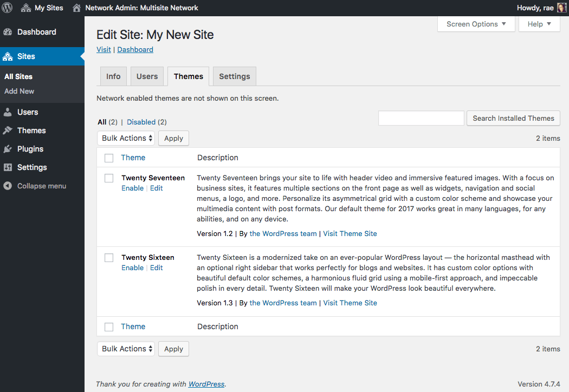Click the Collapse menu label
Viewport: 569px width, 392px height.
42,186
